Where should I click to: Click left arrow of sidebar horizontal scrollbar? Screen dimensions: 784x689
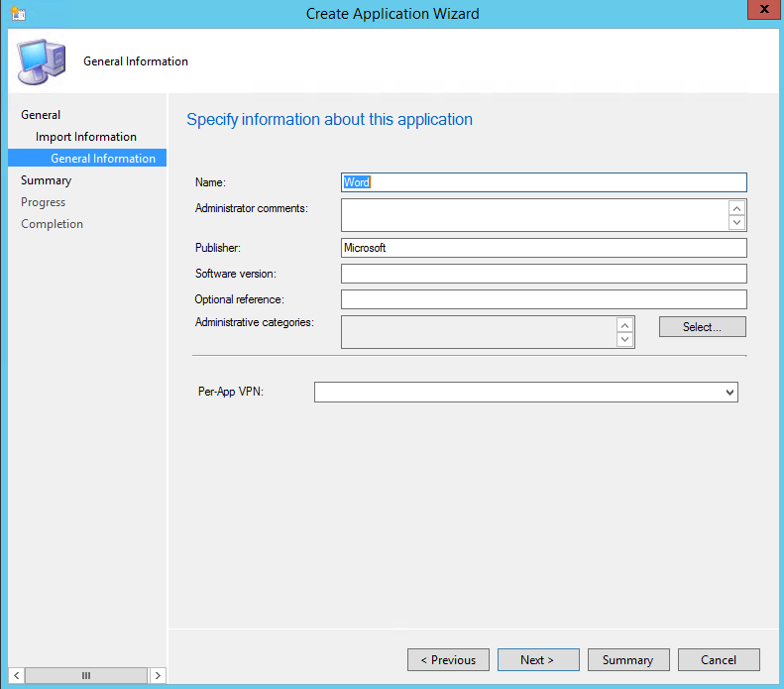[17, 675]
